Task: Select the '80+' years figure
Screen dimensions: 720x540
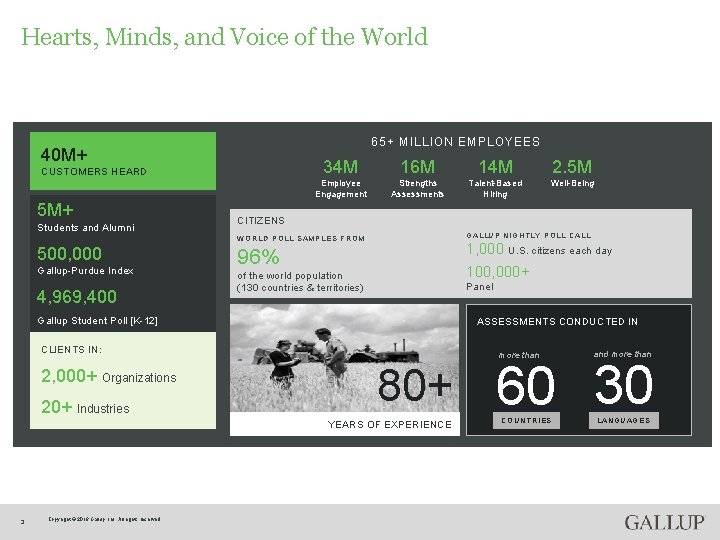Action: (415, 385)
